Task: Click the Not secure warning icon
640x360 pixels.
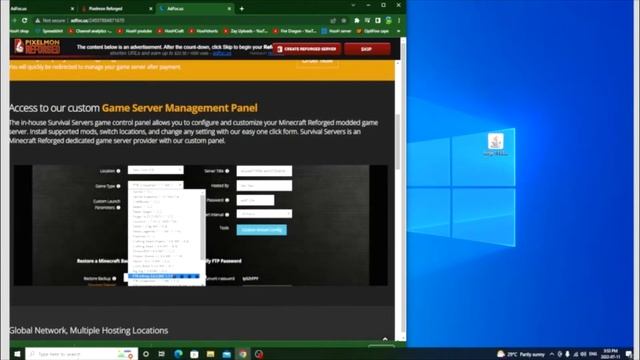Action: (38, 20)
